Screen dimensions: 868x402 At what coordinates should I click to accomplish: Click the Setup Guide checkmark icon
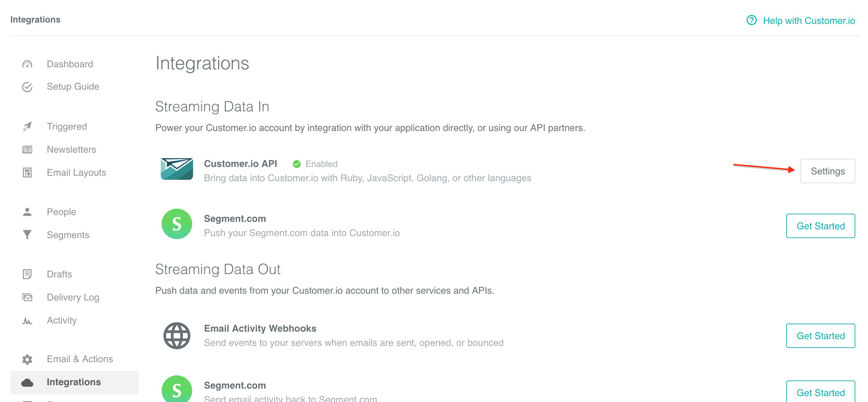(27, 87)
